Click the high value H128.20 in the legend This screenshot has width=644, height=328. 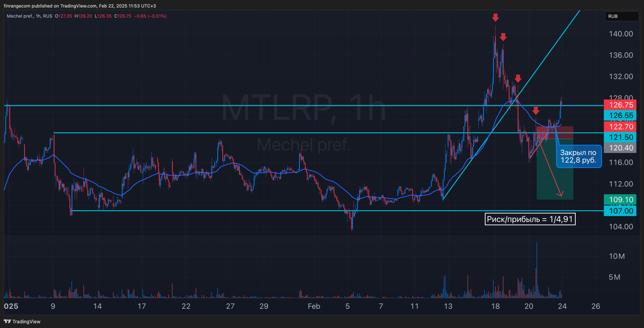click(x=83, y=16)
